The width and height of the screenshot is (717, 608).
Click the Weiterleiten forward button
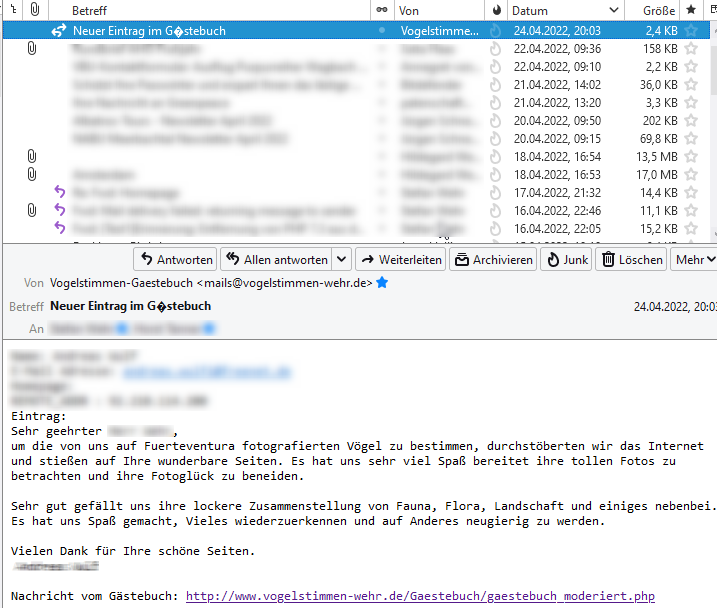[x=401, y=259]
